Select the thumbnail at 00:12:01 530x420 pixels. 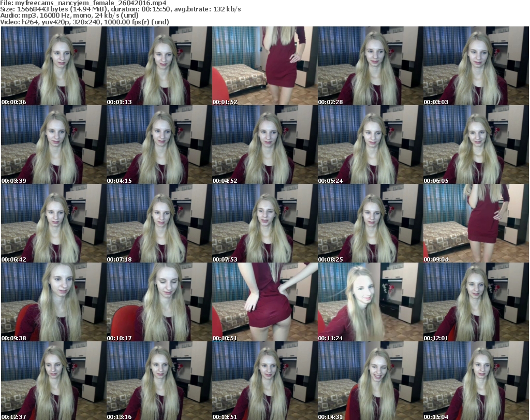[476, 302]
